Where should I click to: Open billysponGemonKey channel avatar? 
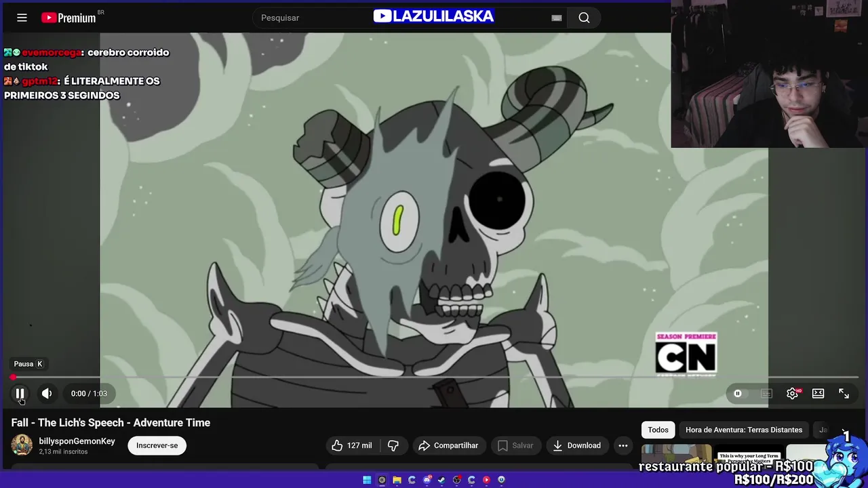22,445
